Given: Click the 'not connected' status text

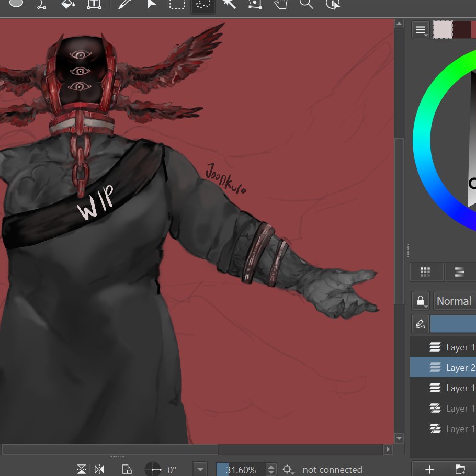Looking at the screenshot, I should (x=332, y=470).
